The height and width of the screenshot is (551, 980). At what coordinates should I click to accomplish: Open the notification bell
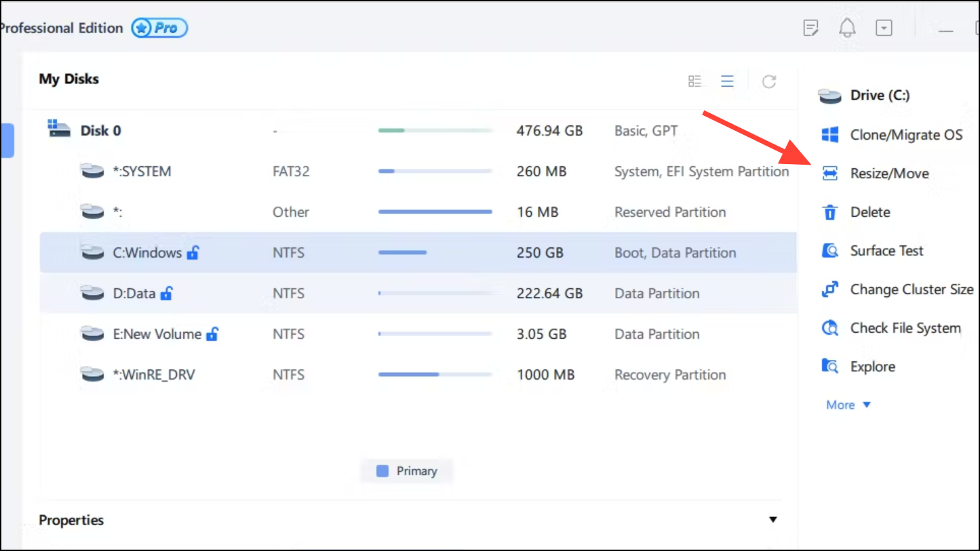847,28
